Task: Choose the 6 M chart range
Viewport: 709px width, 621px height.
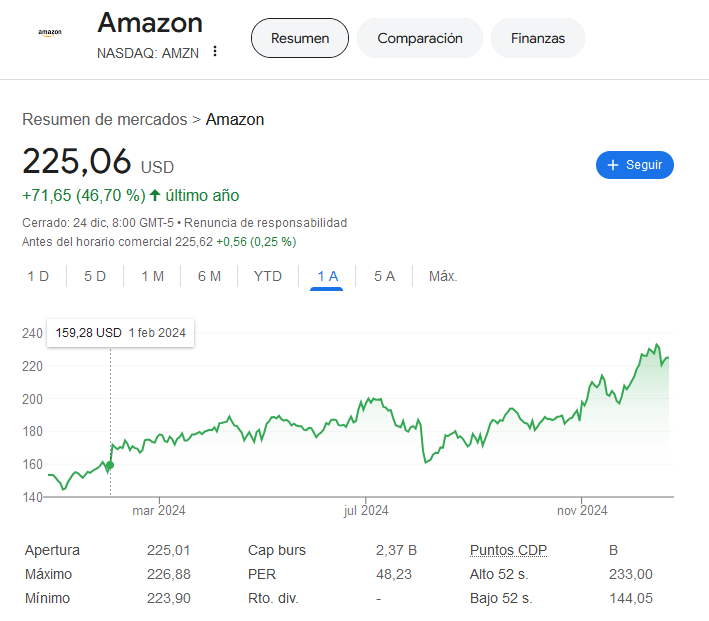Action: tap(209, 276)
